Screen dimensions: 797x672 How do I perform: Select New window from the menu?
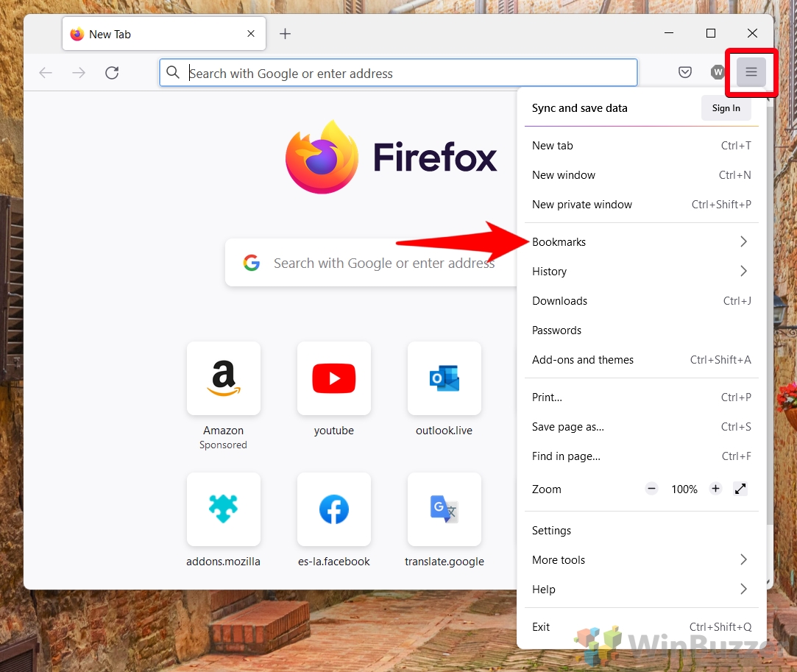tap(642, 175)
